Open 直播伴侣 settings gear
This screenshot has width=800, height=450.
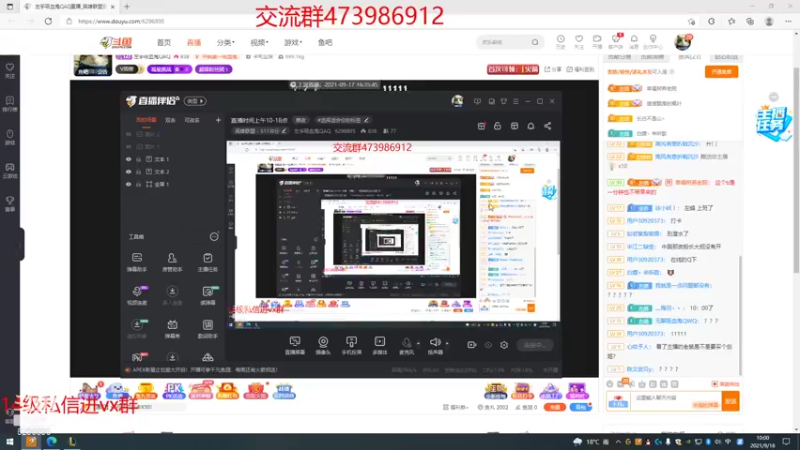[504, 345]
